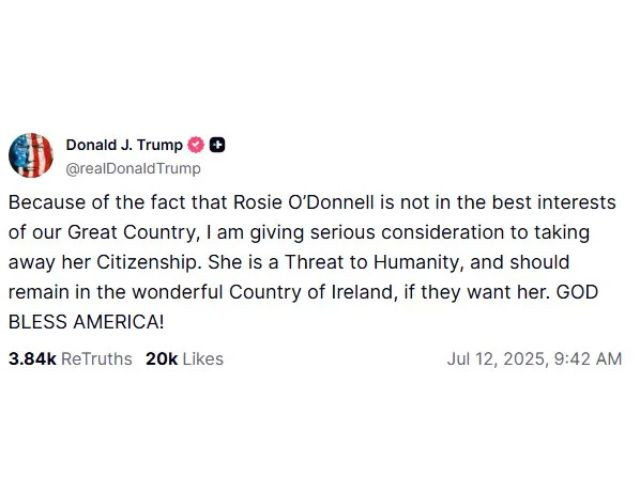Image resolution: width=640 pixels, height=480 pixels.
Task: Click the Likes label
Action: tap(203, 359)
